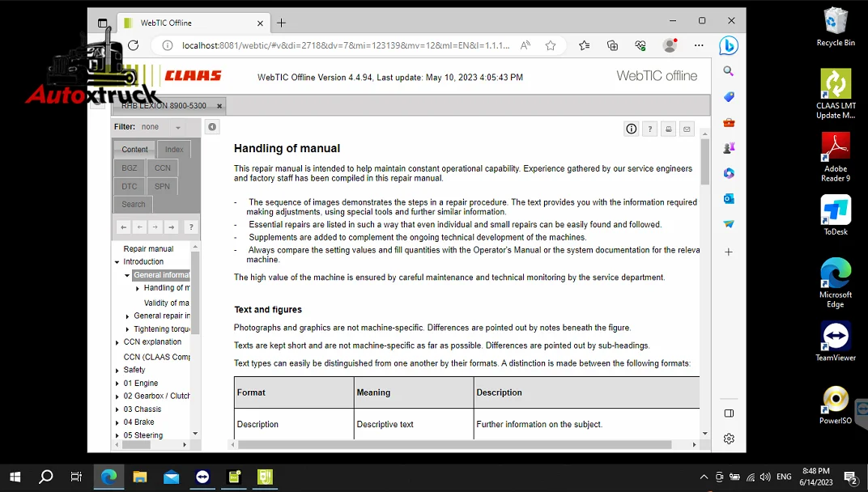
Task: Go to first entry navigation arrow
Action: point(124,227)
